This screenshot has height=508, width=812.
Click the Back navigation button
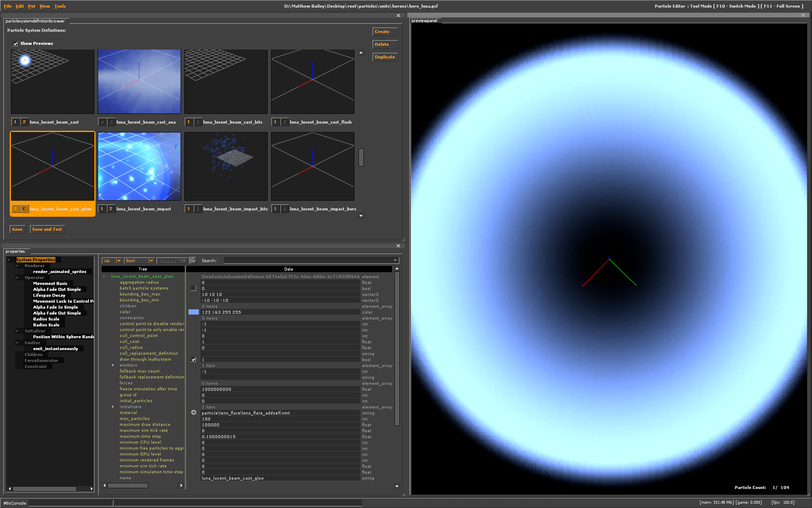[x=136, y=261]
